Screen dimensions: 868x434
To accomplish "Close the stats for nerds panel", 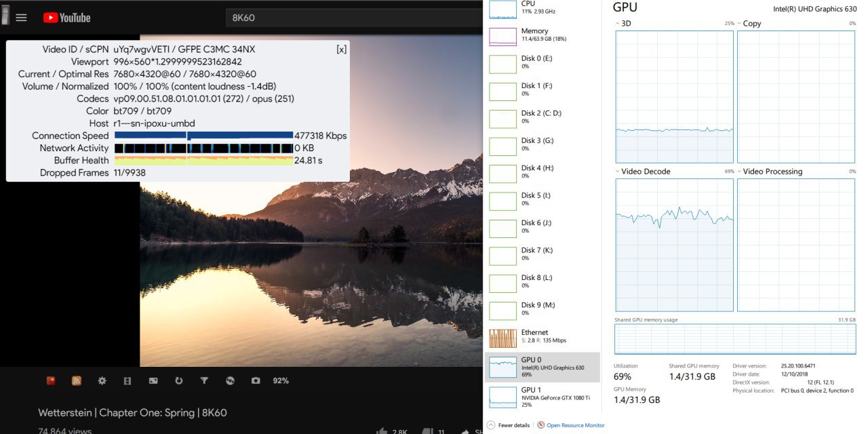I will click(341, 50).
